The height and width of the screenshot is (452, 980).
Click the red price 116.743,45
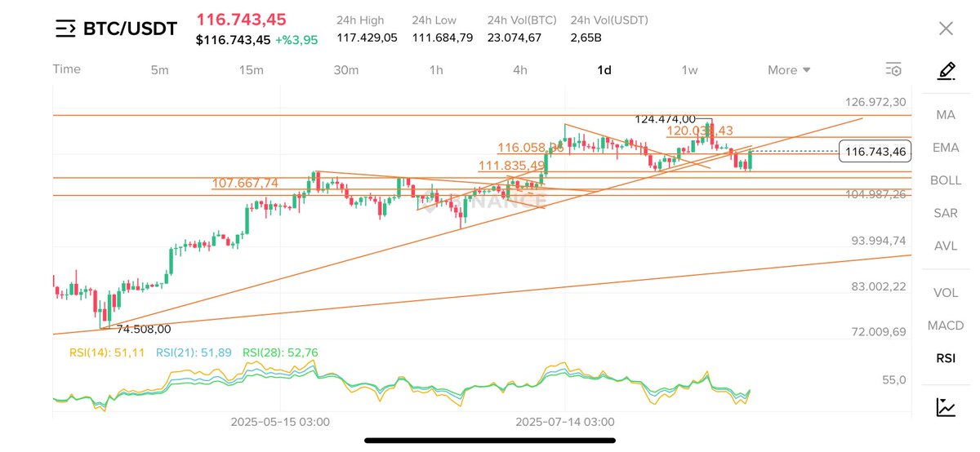tap(241, 20)
